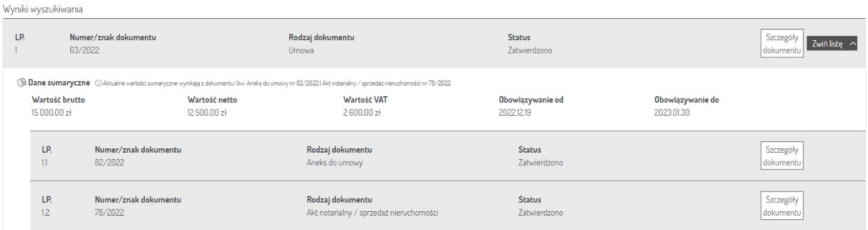Click the info icon before the Aktualne wartości note
The width and height of the screenshot is (868, 230).
[100, 83]
